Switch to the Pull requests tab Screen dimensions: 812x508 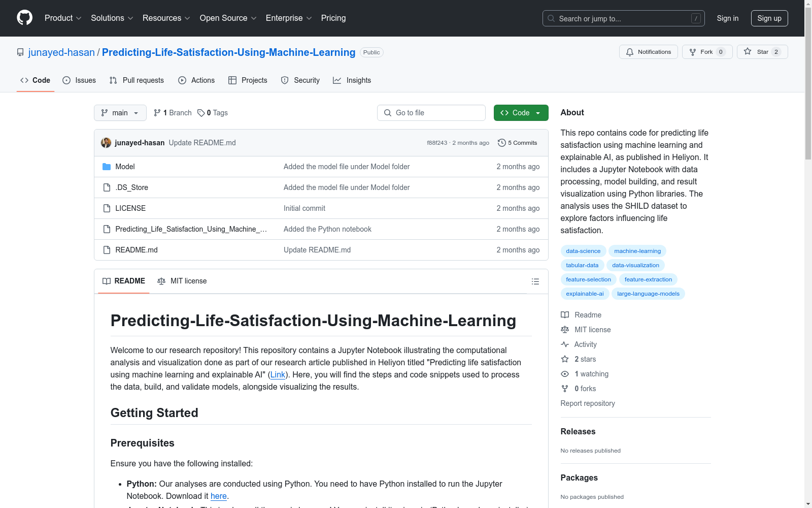[137, 80]
